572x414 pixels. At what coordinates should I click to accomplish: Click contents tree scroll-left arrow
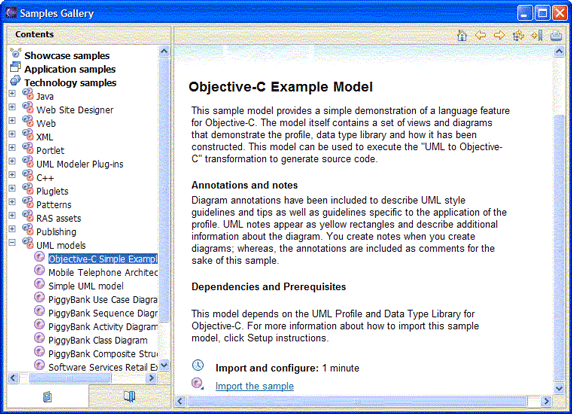tap(13, 378)
